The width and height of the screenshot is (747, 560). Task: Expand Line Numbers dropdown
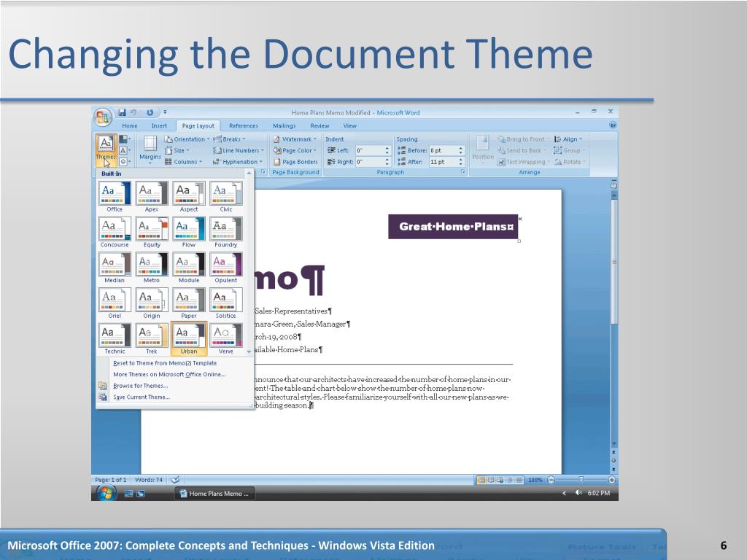tap(239, 150)
